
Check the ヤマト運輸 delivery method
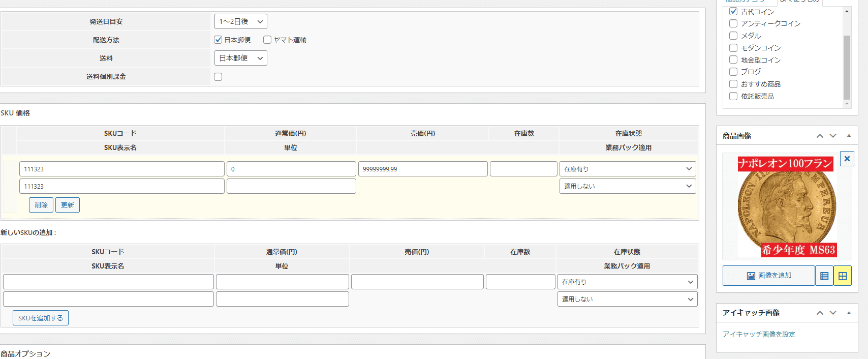coord(267,40)
